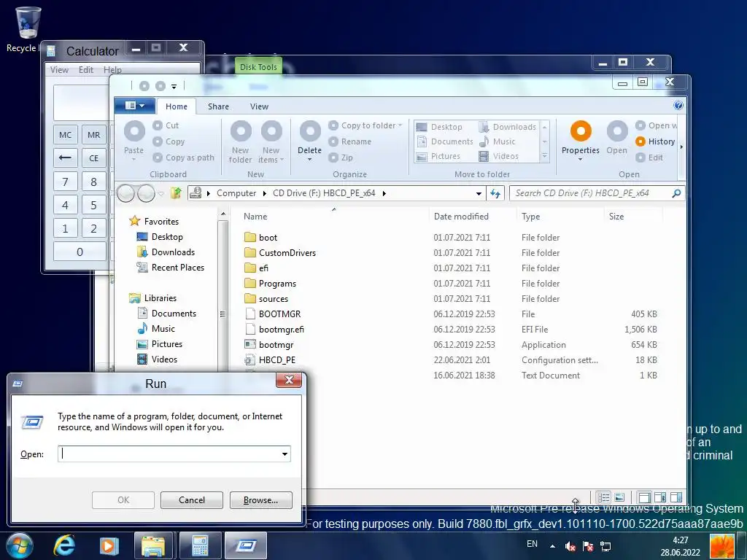Open the Explorer Help icon
The width and height of the screenshot is (747, 560).
click(x=678, y=105)
